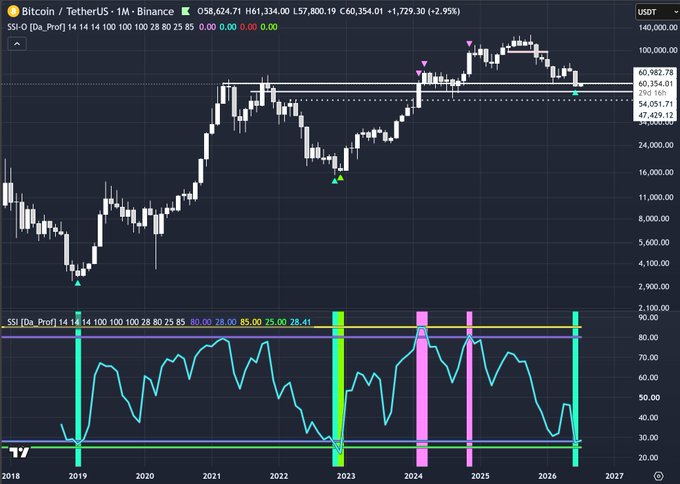Click the 60,354.01 current price label
Screen dimensions: 680x484
point(656,83)
